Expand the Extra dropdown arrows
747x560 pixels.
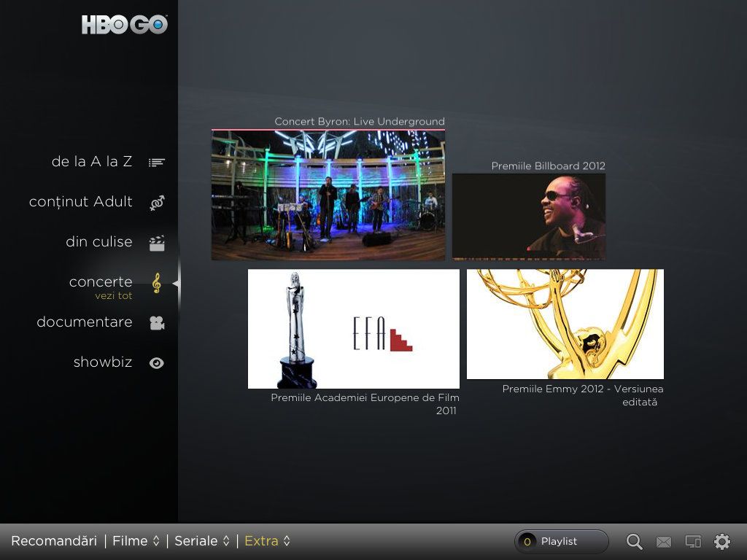[287, 541]
